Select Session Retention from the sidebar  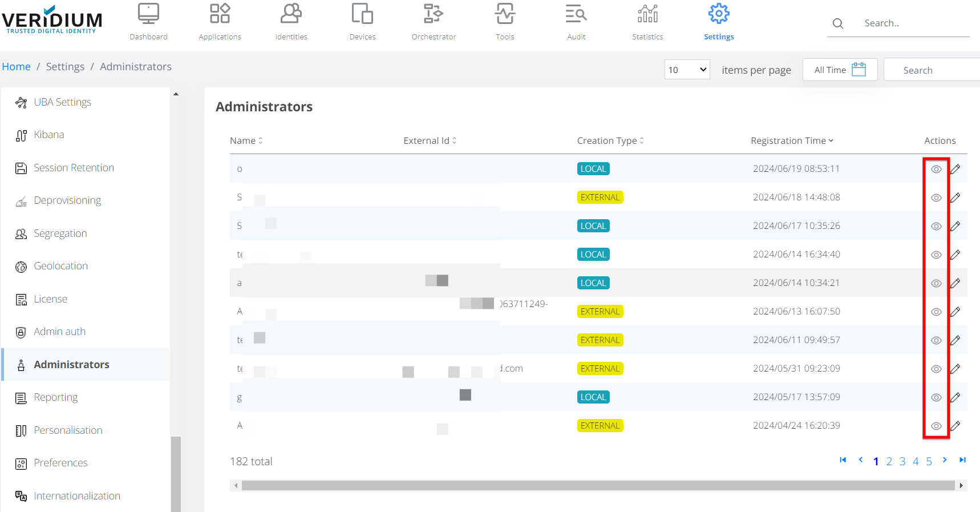74,168
